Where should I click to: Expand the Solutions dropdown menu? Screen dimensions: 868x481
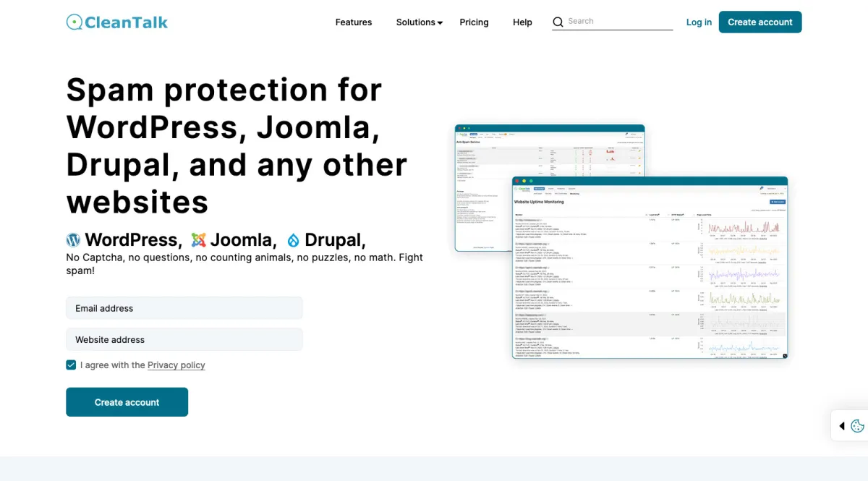pos(420,22)
